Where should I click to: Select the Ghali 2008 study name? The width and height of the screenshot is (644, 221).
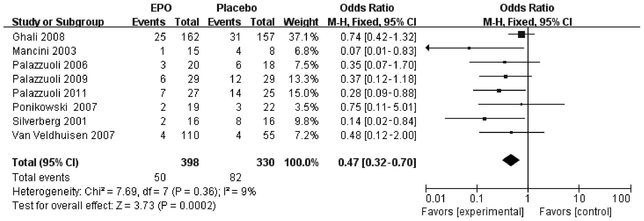click(38, 37)
